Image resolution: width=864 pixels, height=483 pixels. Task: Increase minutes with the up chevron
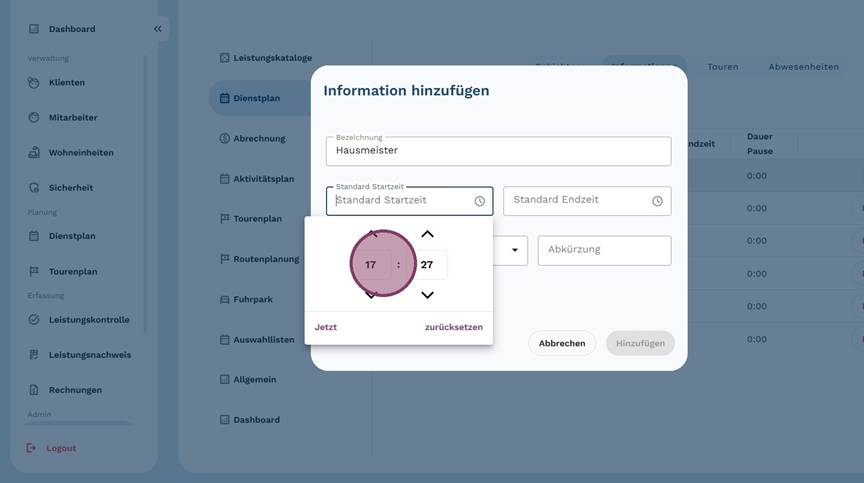(x=427, y=234)
